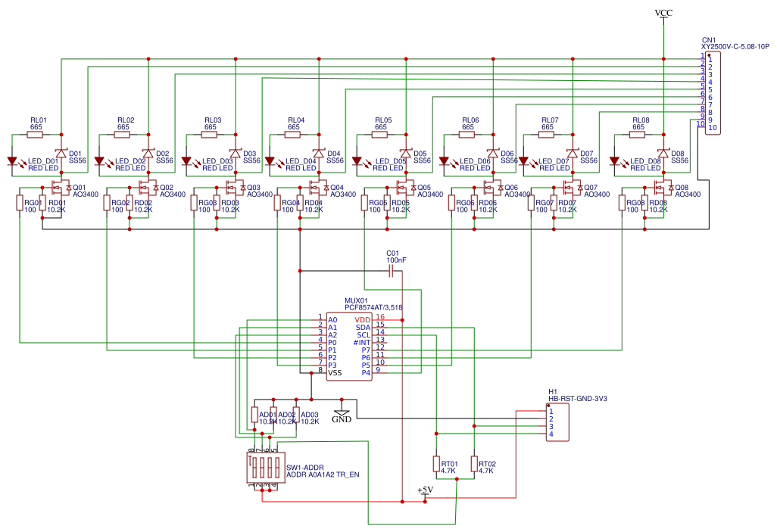This screenshot has width=777, height=532.
Task: Flip the second SW1-ADDR DIP position
Action: 262,468
